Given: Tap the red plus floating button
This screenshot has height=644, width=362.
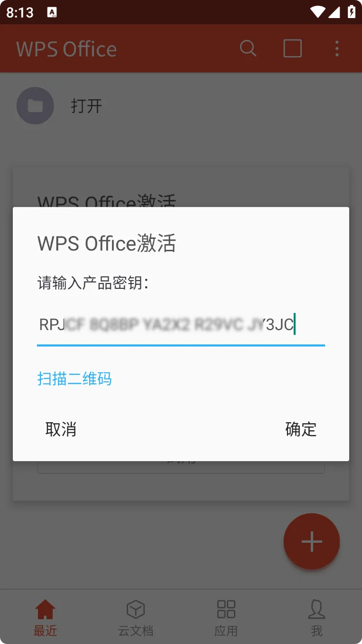Looking at the screenshot, I should (312, 541).
